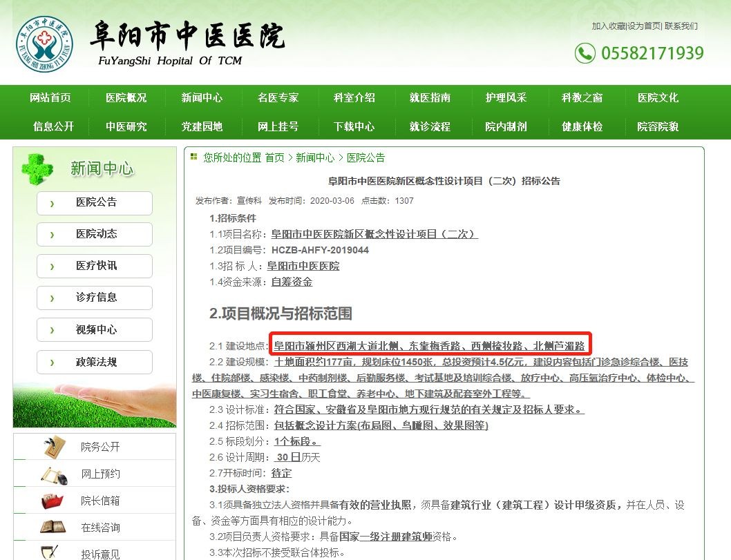Go to 网上挂号 in the nav bar

click(278, 126)
